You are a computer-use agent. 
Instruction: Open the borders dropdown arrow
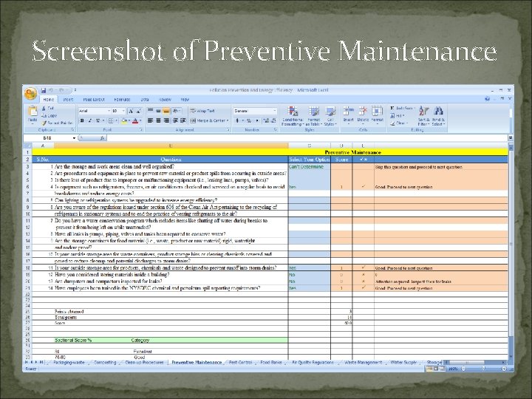click(116, 120)
